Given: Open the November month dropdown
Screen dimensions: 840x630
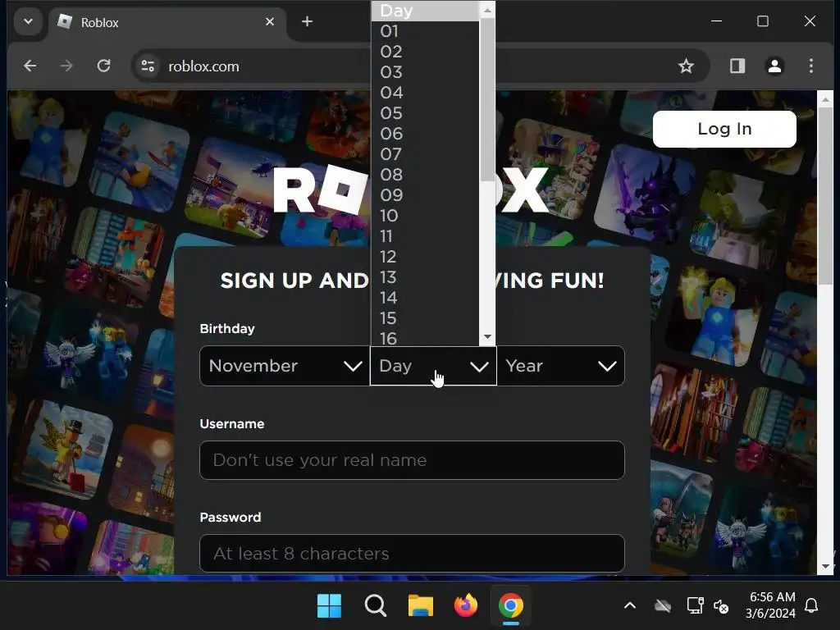Looking at the screenshot, I should (x=285, y=366).
